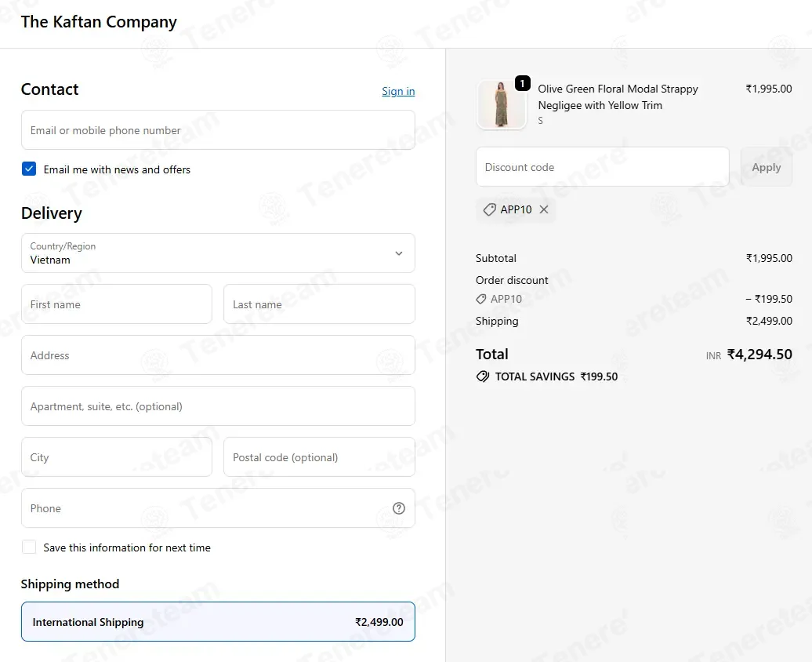Click the total savings tag icon
812x662 pixels.
click(x=483, y=376)
